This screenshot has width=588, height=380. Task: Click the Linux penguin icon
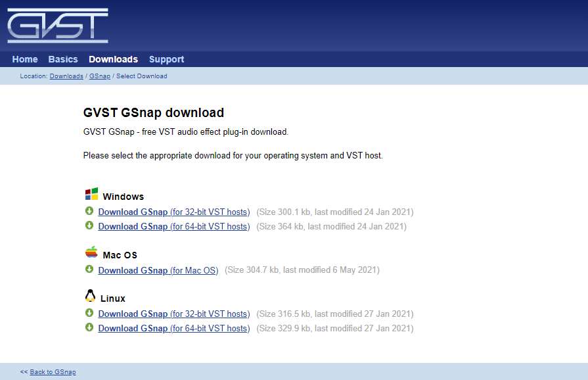click(x=90, y=296)
